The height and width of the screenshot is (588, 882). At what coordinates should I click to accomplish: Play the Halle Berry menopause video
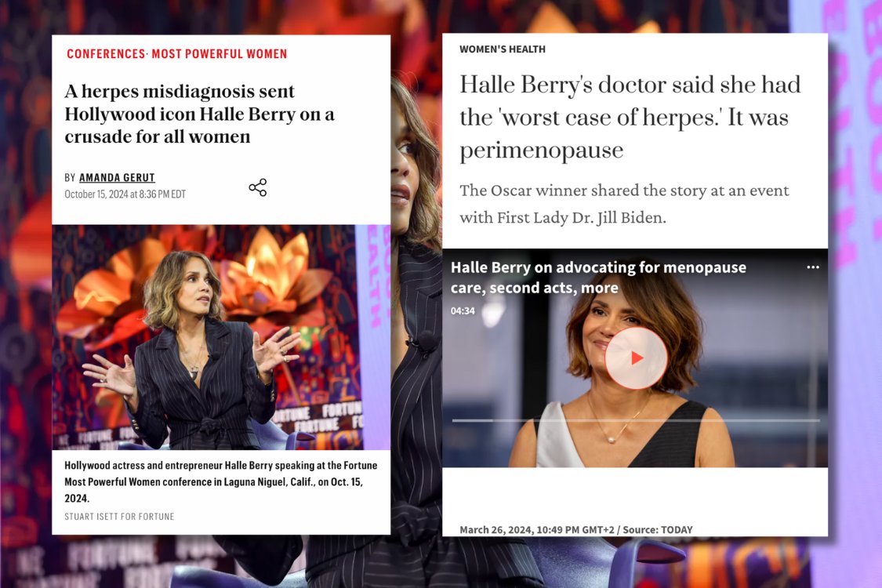coord(636,358)
